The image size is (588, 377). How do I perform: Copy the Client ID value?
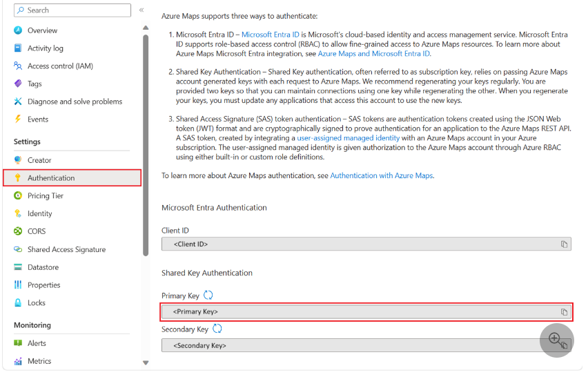tap(564, 244)
